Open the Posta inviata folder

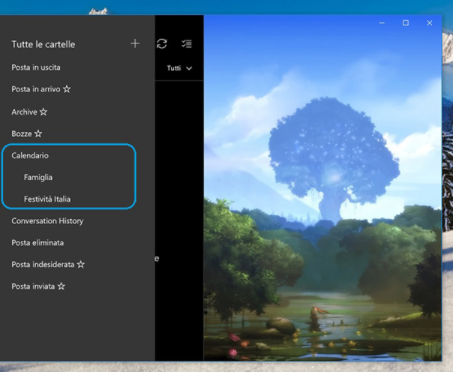click(x=33, y=286)
